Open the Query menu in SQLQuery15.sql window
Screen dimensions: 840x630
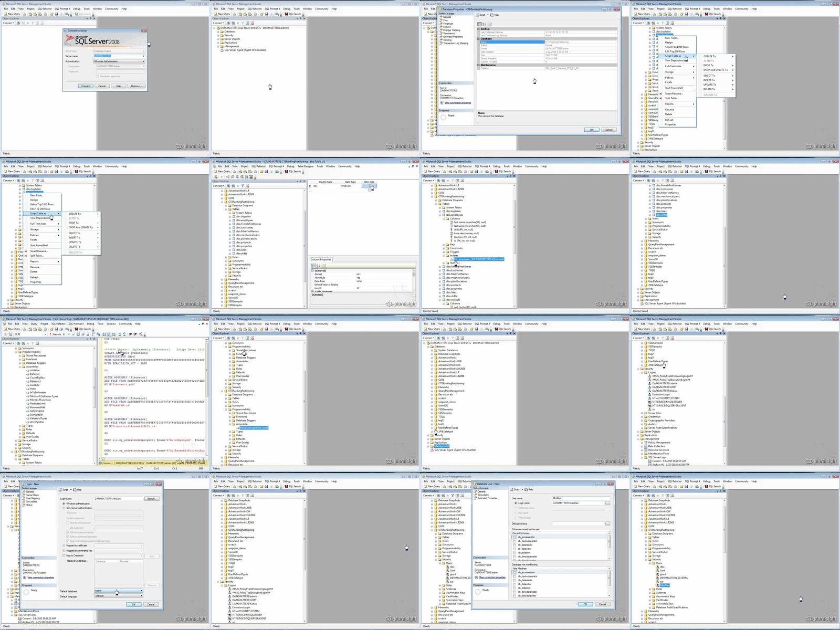(x=34, y=324)
